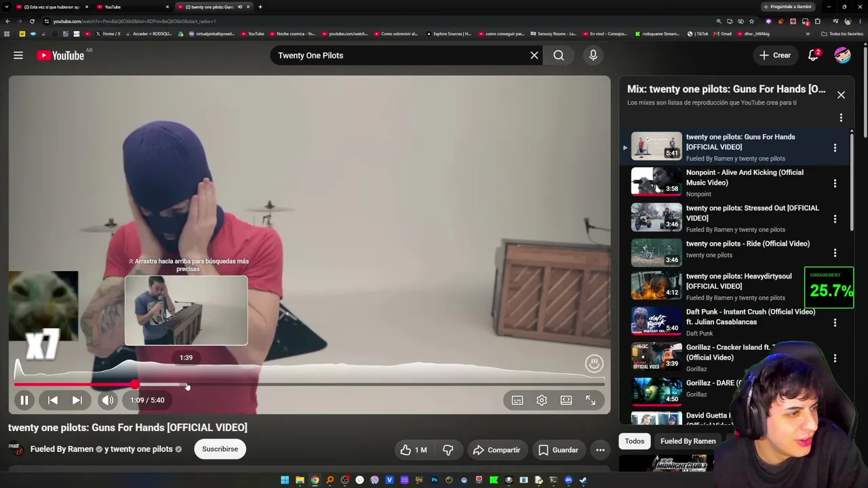Open options for Ride playlist item
Viewport: 868px width, 488px height.
tap(835, 253)
